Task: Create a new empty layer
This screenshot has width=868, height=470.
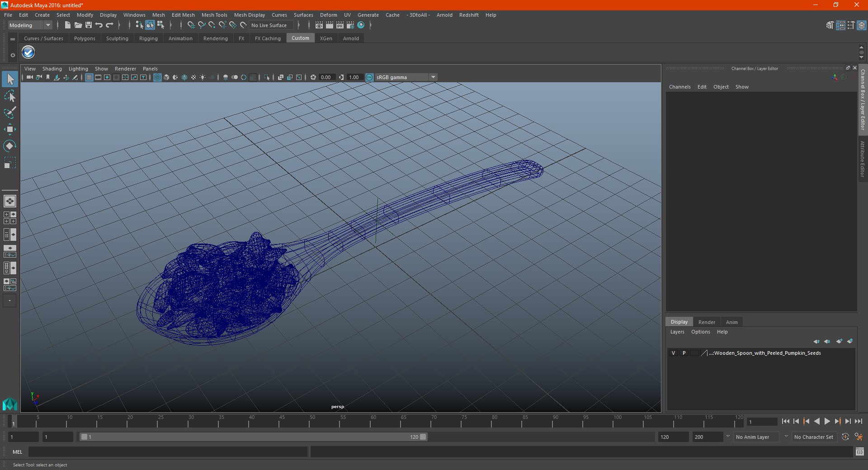Action: click(x=839, y=341)
